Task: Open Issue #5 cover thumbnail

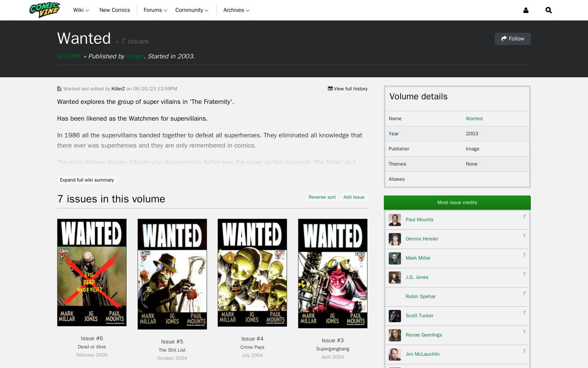Action: point(172,274)
